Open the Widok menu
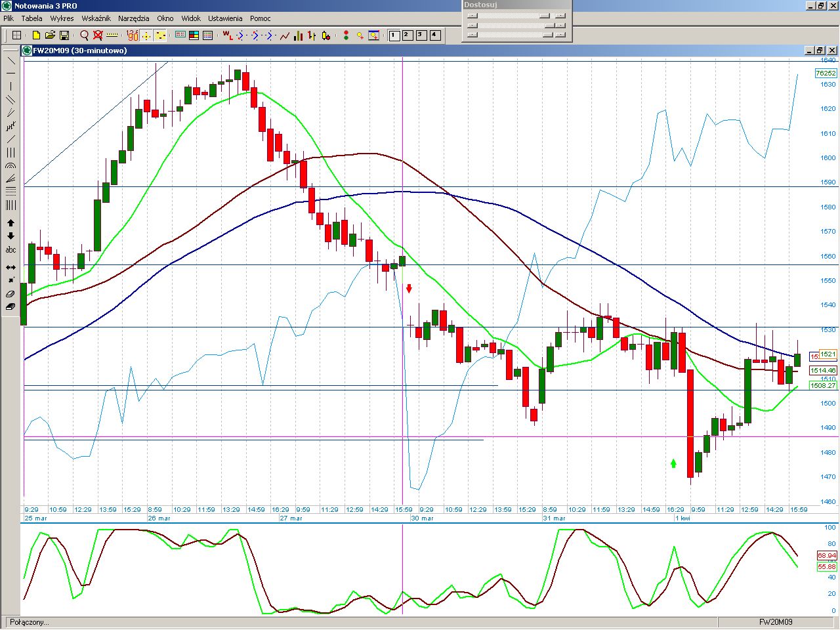Image resolution: width=840 pixels, height=630 pixels. point(191,18)
